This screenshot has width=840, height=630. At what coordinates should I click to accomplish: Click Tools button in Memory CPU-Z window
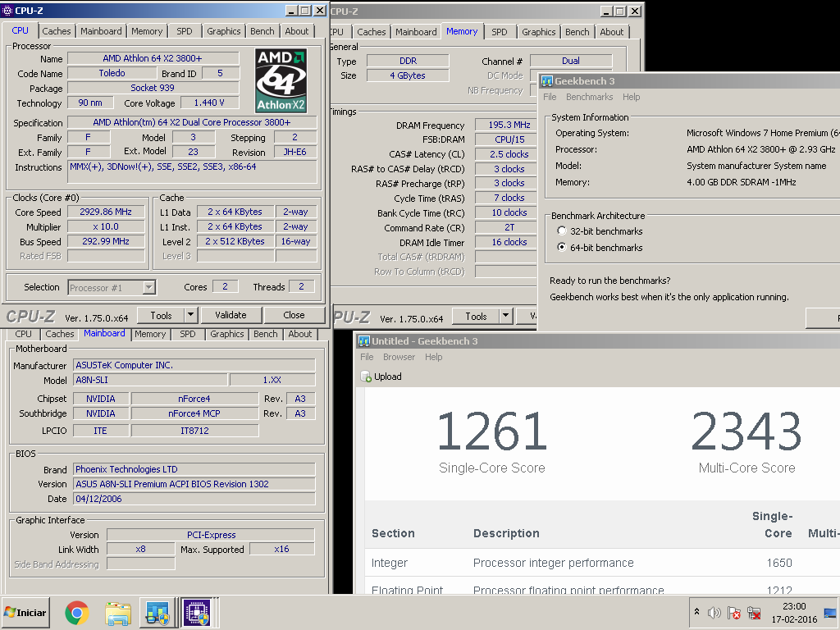477,316
